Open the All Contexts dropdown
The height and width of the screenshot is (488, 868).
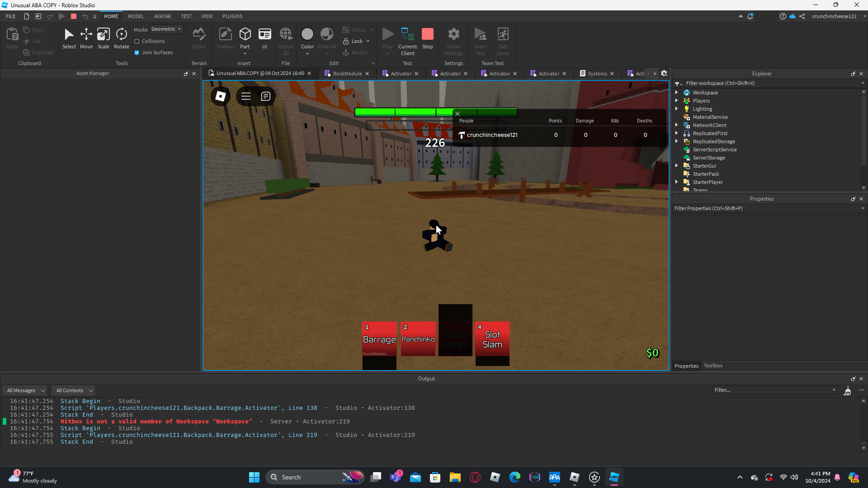[x=74, y=390]
